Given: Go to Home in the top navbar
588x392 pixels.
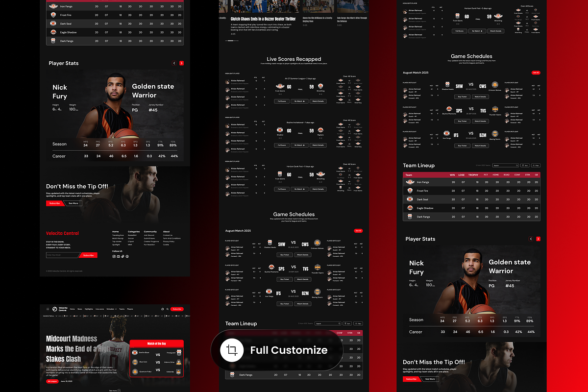Looking at the screenshot, I should point(72,309).
